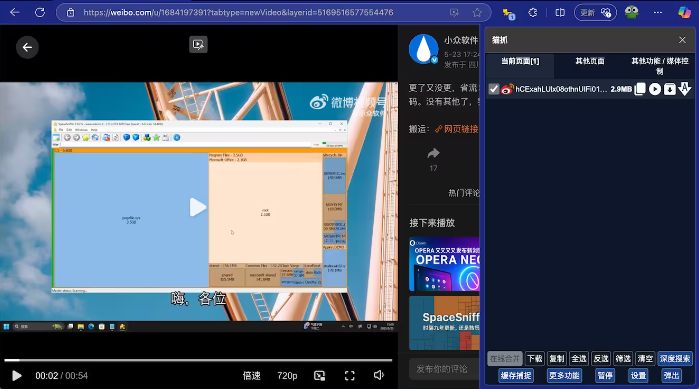Click the 深度搜索 button
This screenshot has width=699, height=389.
click(x=674, y=358)
